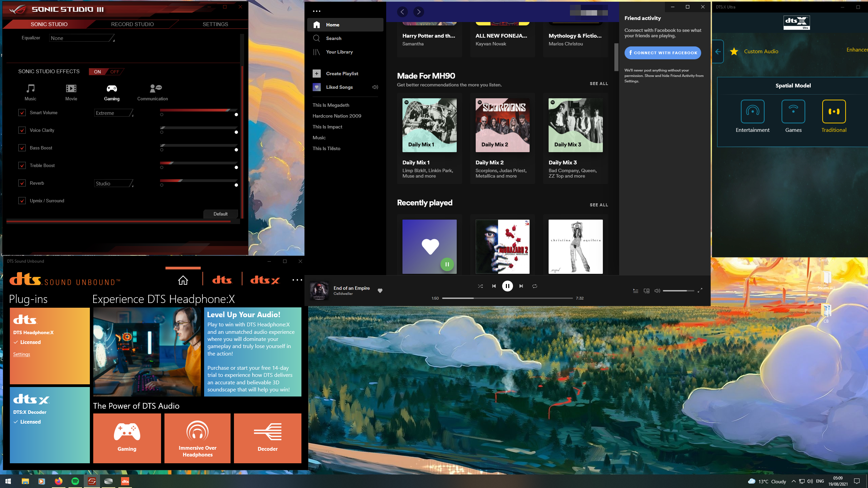Open Smart Volume Extreme dropdown
This screenshot has width=868, height=488.
point(114,113)
